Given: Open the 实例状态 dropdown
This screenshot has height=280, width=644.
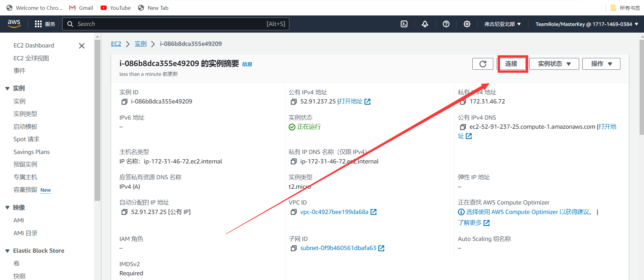Looking at the screenshot, I should (x=554, y=64).
